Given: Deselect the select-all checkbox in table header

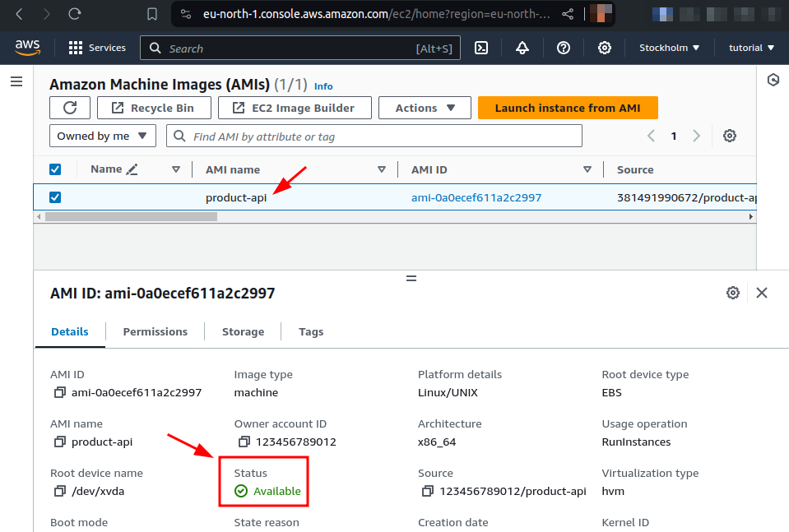Looking at the screenshot, I should [54, 169].
